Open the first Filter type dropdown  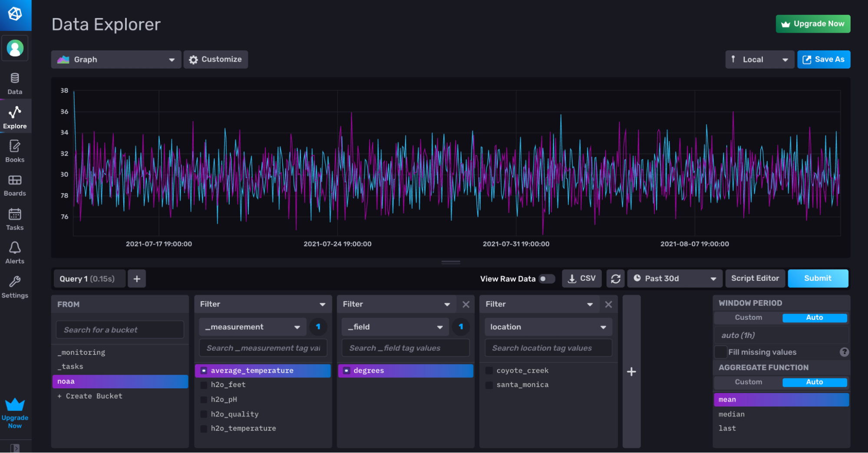click(263, 304)
